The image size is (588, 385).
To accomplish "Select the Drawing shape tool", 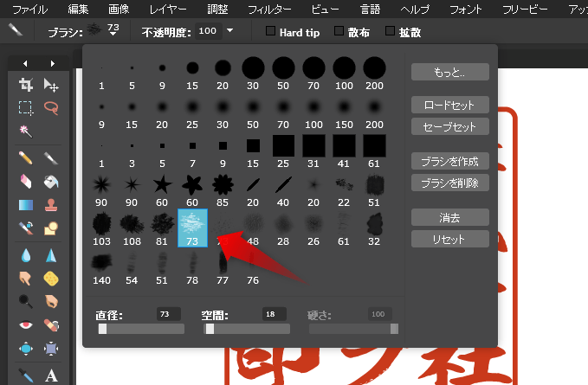I will tap(51, 228).
